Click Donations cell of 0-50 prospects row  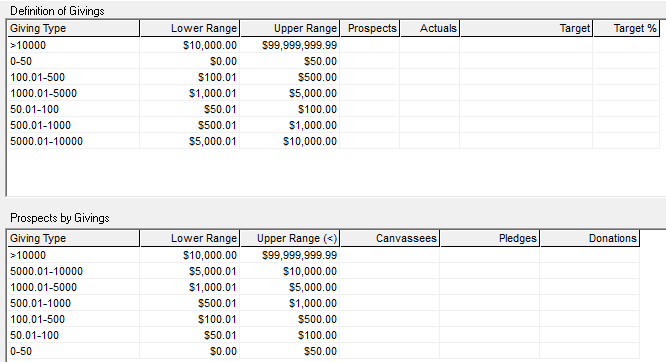590,351
